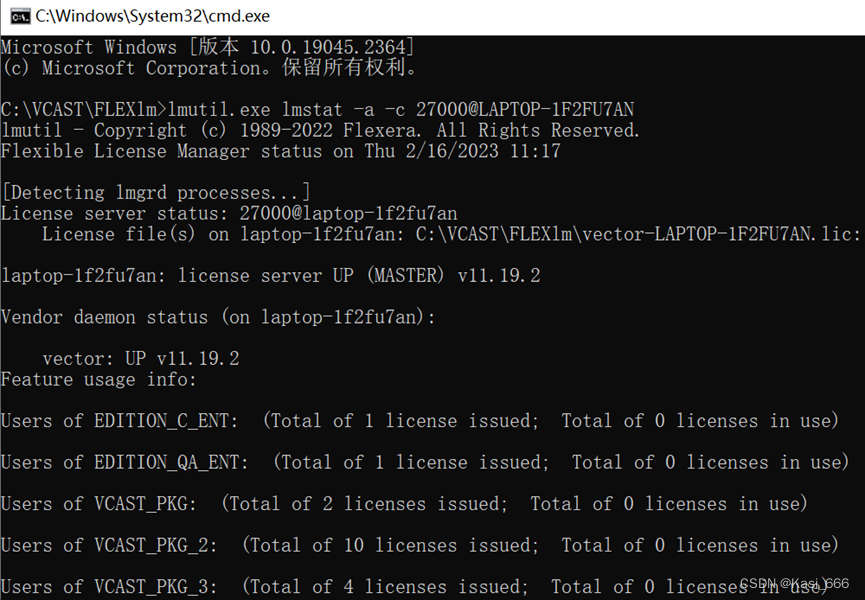This screenshot has height=600, width=865.
Task: Click the Users of VCAST_PKG: line
Action: (x=404, y=503)
